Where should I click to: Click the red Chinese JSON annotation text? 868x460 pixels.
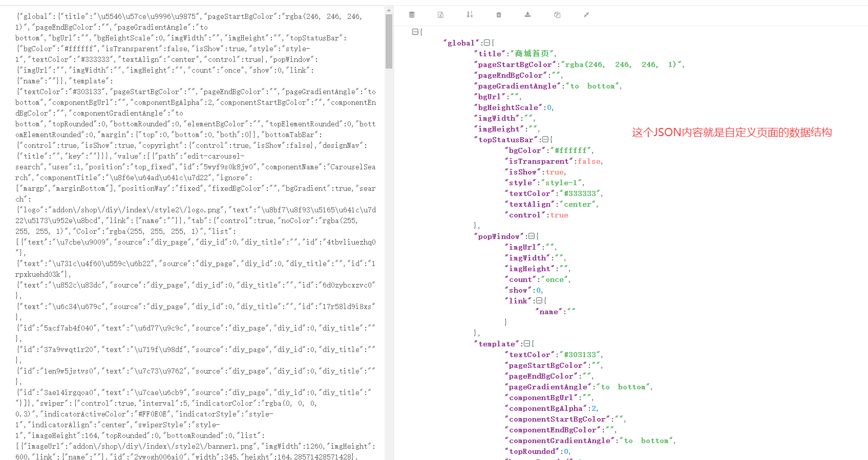(731, 133)
